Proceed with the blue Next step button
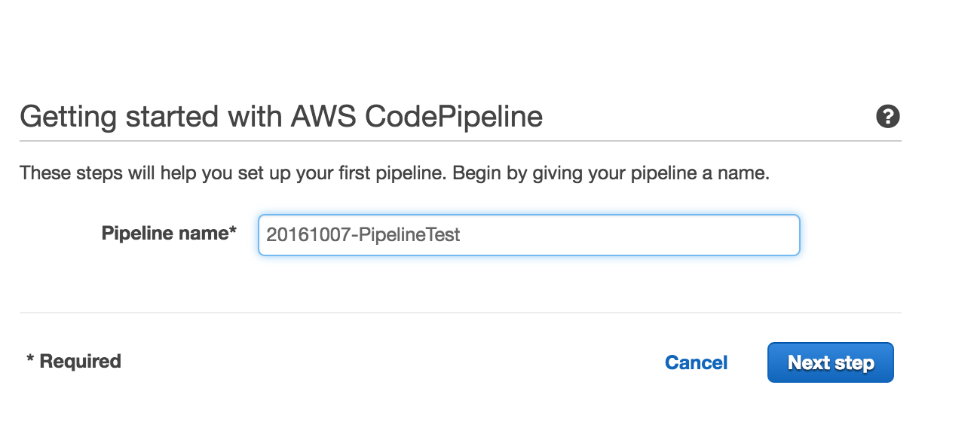Viewport: 980px width, 431px height. click(830, 362)
